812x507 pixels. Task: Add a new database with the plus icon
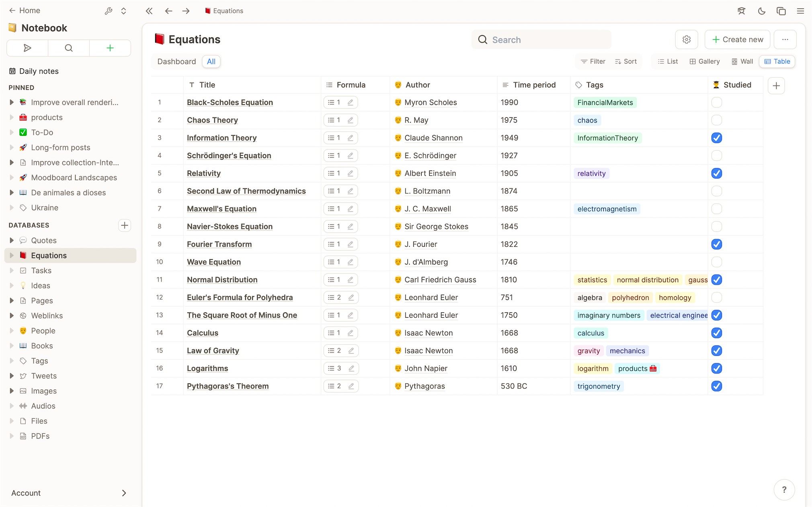pyautogui.click(x=125, y=225)
